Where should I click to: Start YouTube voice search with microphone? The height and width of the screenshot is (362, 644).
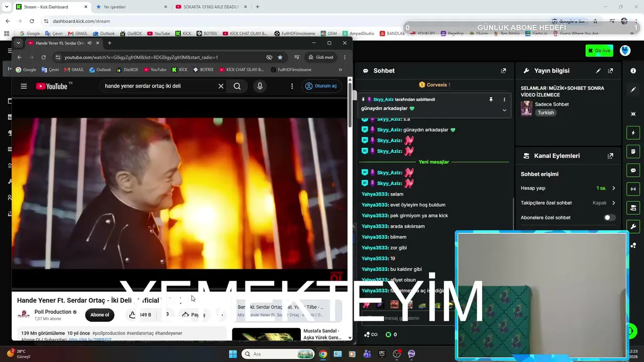coord(260,86)
